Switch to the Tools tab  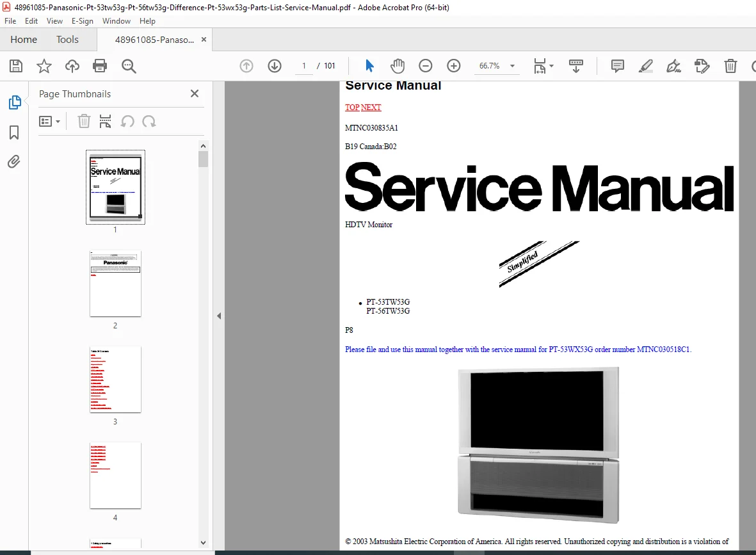click(67, 40)
